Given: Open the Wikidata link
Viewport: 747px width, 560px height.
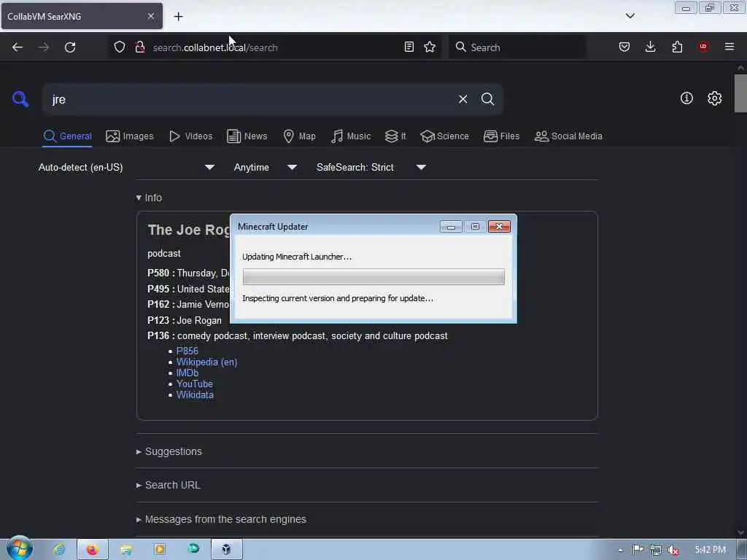Looking at the screenshot, I should (195, 394).
